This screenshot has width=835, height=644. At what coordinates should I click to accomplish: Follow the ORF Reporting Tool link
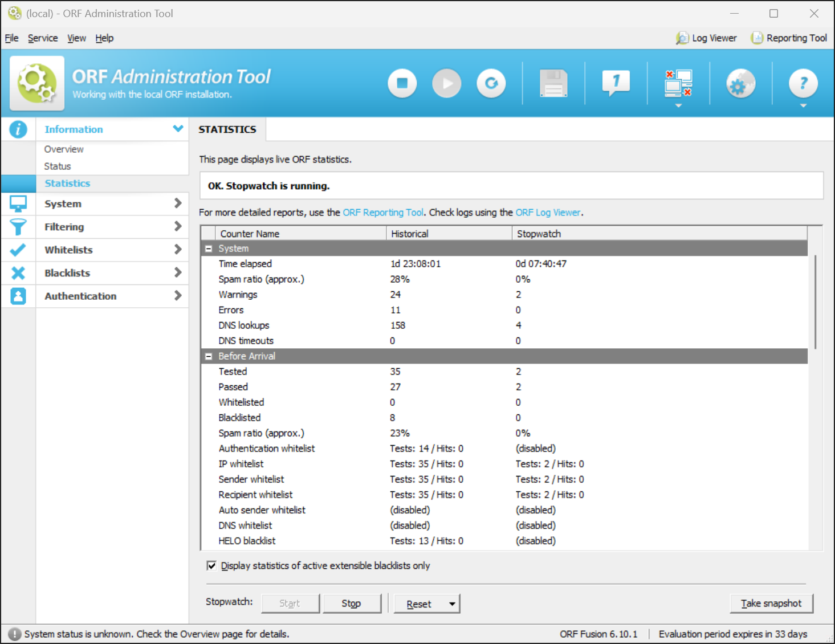click(x=383, y=213)
